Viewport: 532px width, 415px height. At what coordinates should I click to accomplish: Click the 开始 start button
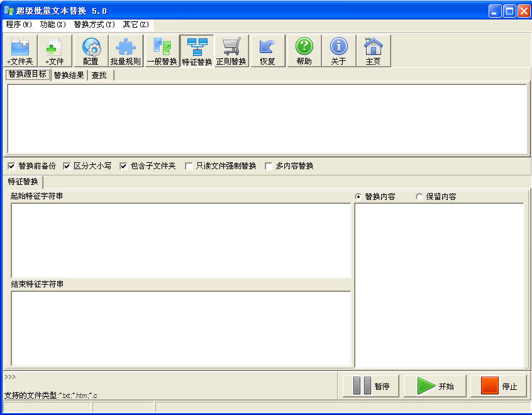pyautogui.click(x=435, y=386)
